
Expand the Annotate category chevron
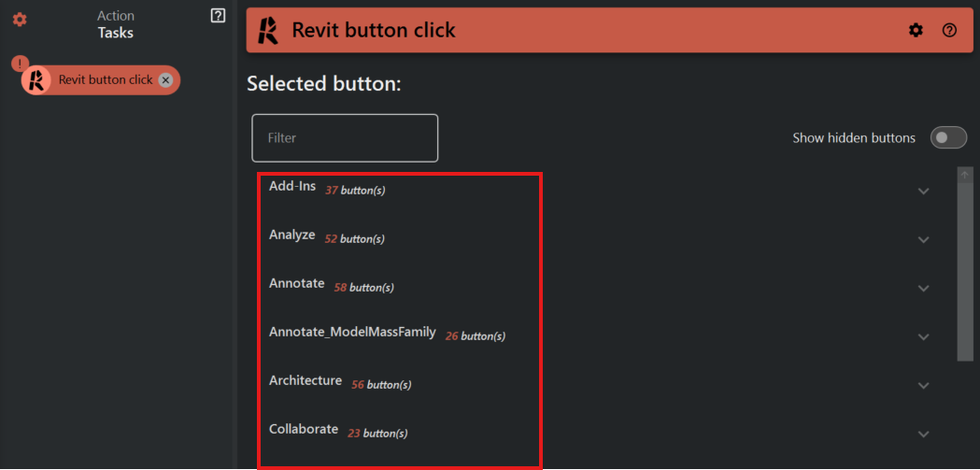(924, 288)
